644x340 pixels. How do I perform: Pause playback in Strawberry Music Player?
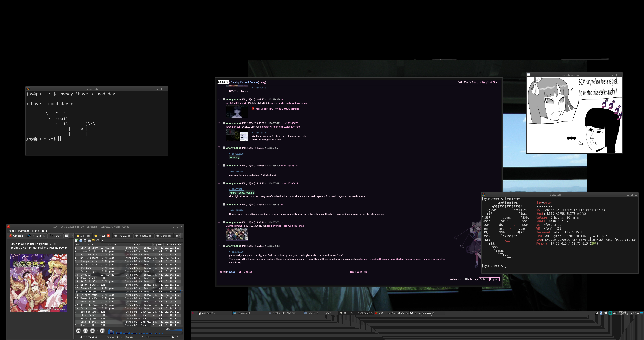pyautogui.click(x=85, y=331)
